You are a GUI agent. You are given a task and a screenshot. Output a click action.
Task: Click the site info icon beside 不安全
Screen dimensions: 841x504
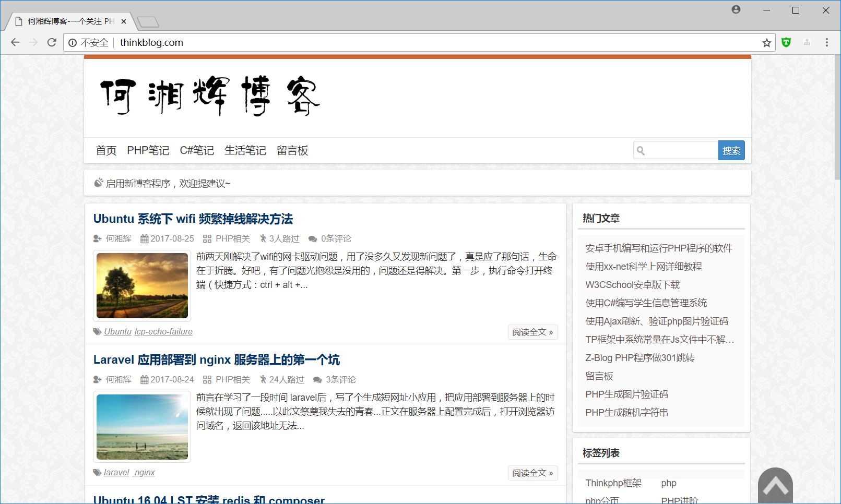pyautogui.click(x=73, y=43)
